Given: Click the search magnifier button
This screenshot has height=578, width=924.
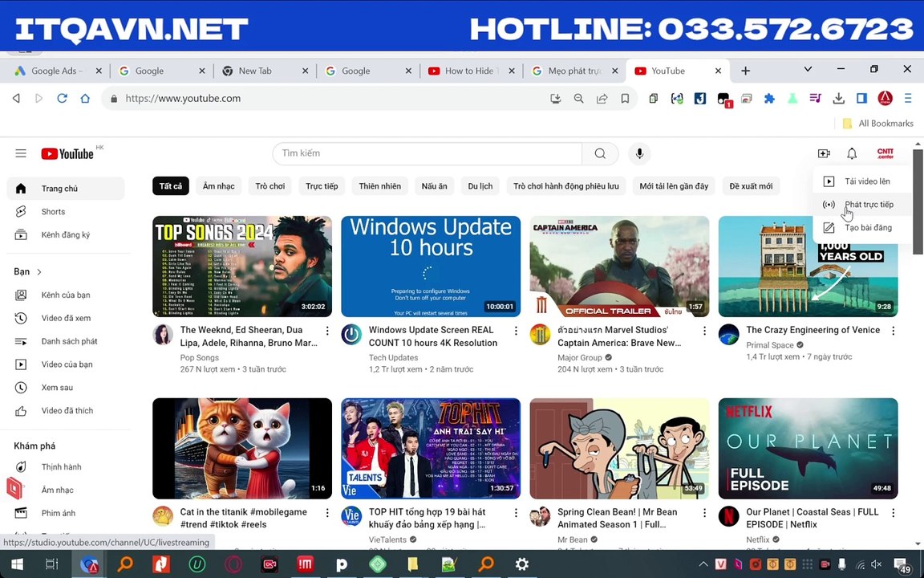Looking at the screenshot, I should click(600, 153).
